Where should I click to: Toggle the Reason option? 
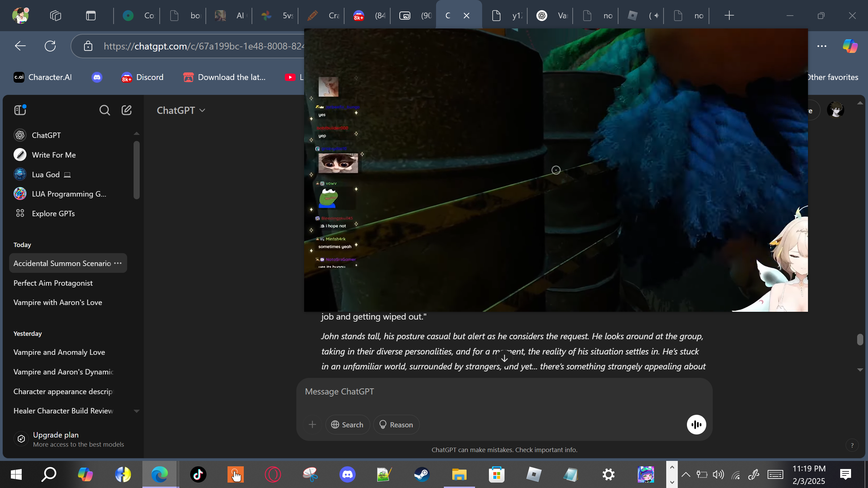pyautogui.click(x=396, y=425)
